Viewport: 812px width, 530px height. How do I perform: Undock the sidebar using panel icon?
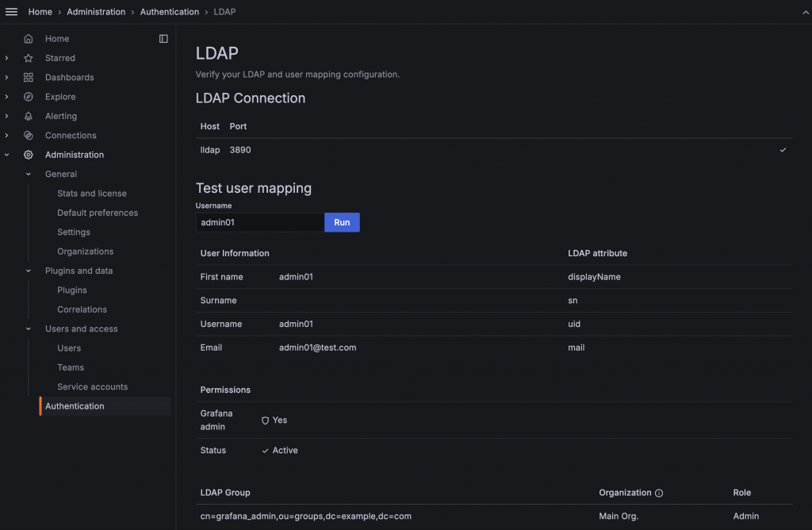coord(163,39)
